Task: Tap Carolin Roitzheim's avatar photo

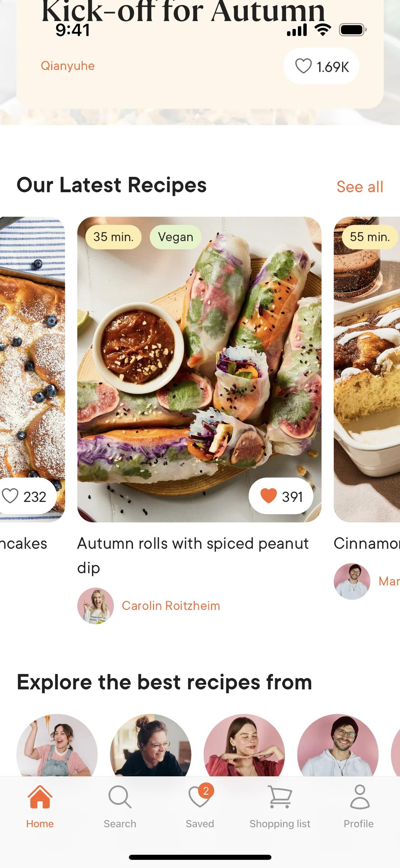Action: tap(96, 605)
